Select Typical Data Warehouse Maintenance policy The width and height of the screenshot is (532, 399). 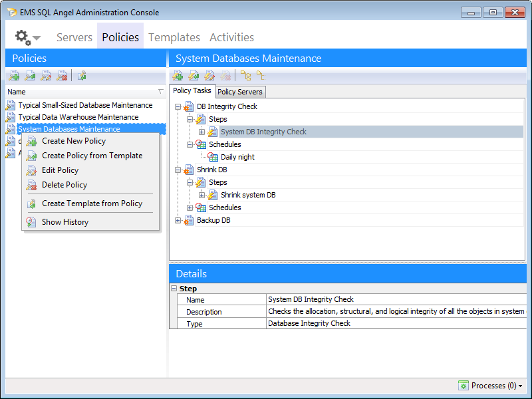coord(78,117)
